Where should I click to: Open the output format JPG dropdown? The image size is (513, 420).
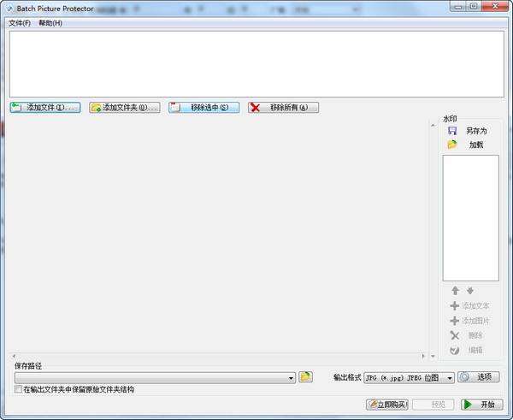coord(450,378)
